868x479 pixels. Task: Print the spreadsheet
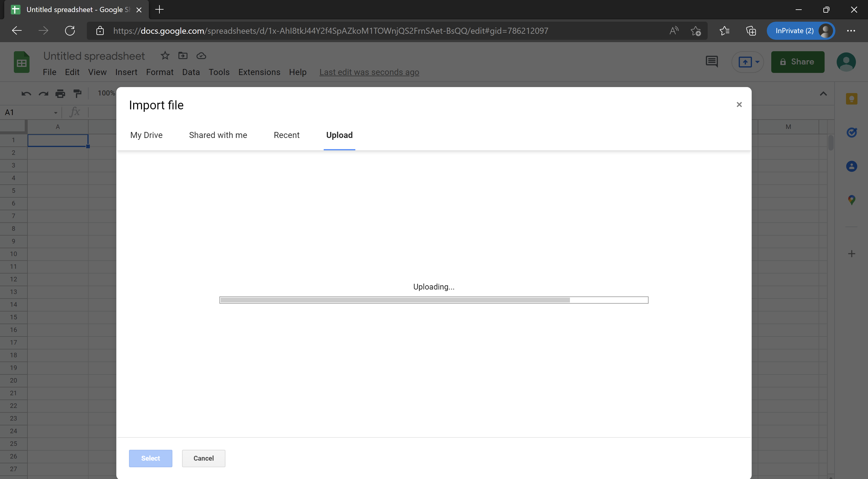pyautogui.click(x=60, y=93)
